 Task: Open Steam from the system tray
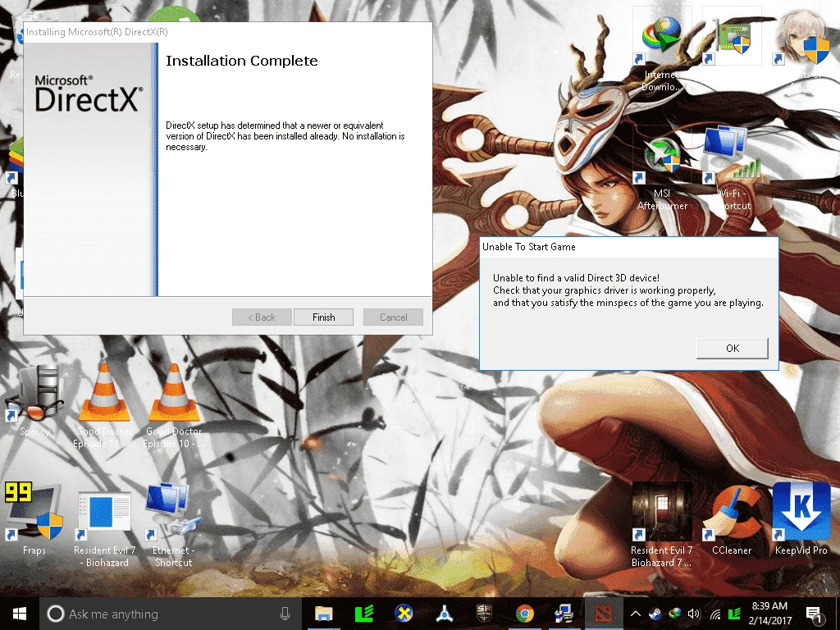655,614
